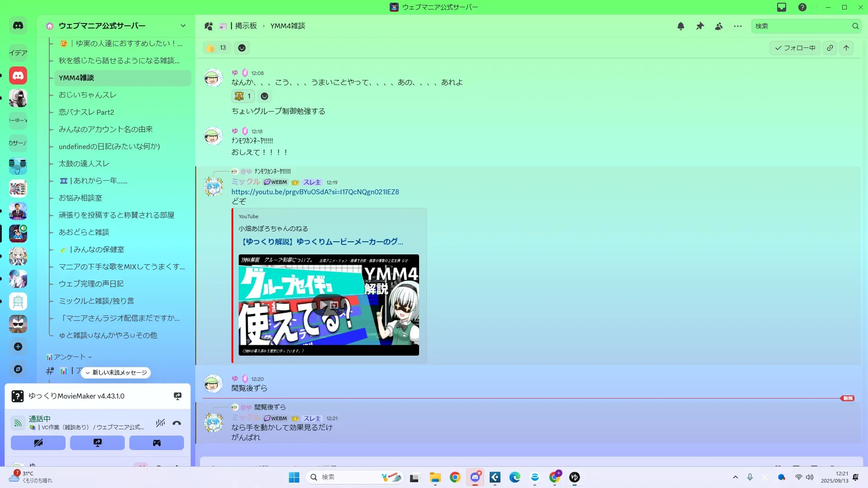Image resolution: width=868 pixels, height=488 pixels.
Task: Start screen share from the call panel
Action: [x=97, y=443]
